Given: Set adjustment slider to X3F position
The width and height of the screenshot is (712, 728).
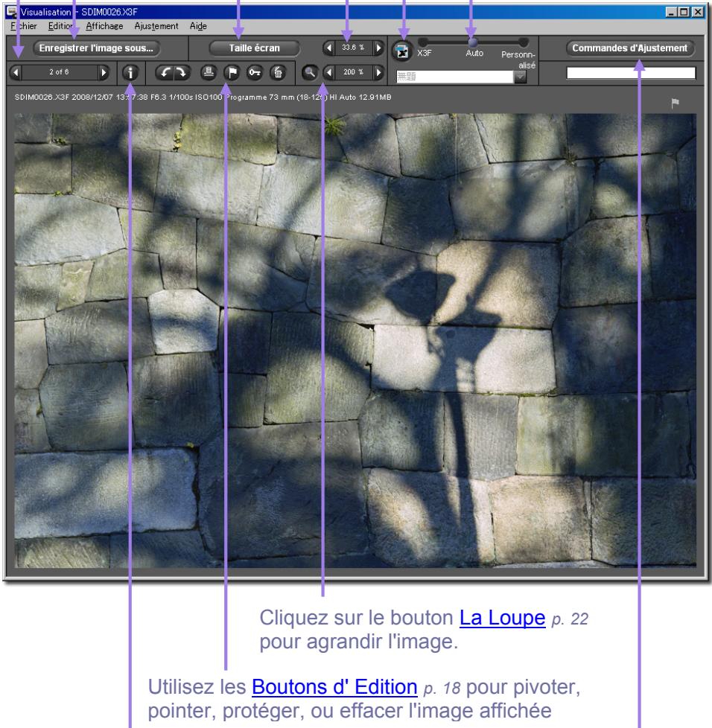Looking at the screenshot, I should pyautogui.click(x=423, y=42).
